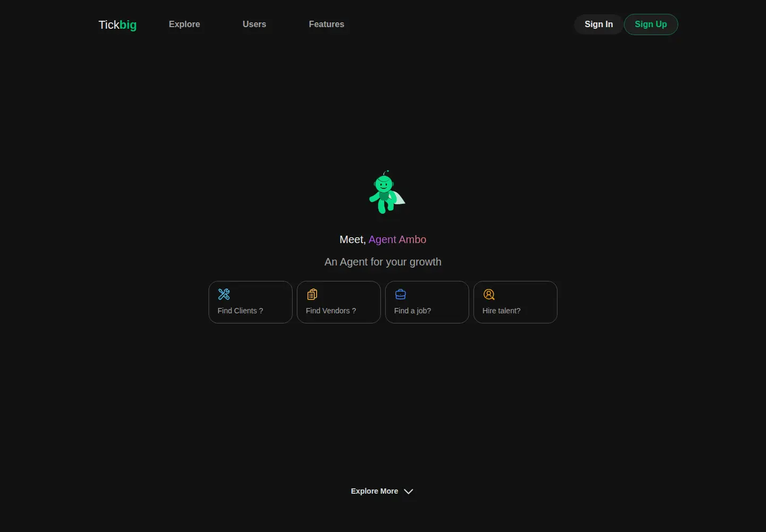
Task: Select the Hire talent? label
Action: (502, 311)
